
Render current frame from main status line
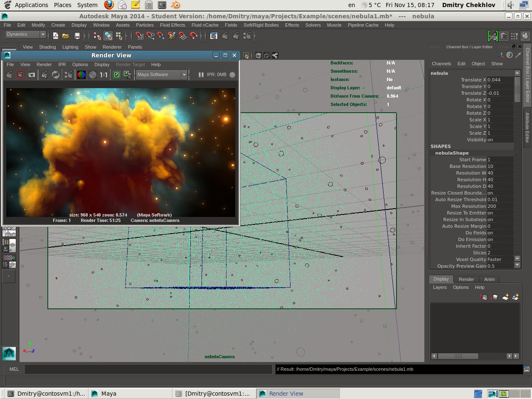tap(225, 36)
